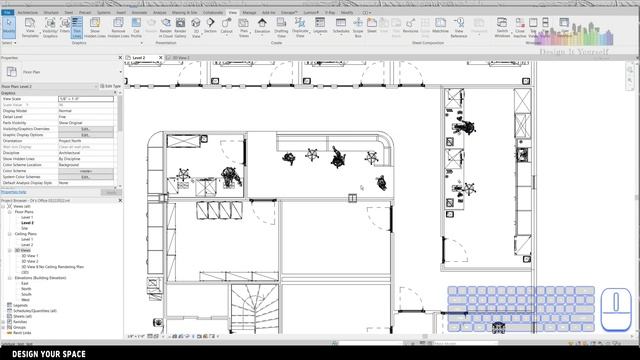Click Edit for Graphic Display Options

(x=86, y=135)
